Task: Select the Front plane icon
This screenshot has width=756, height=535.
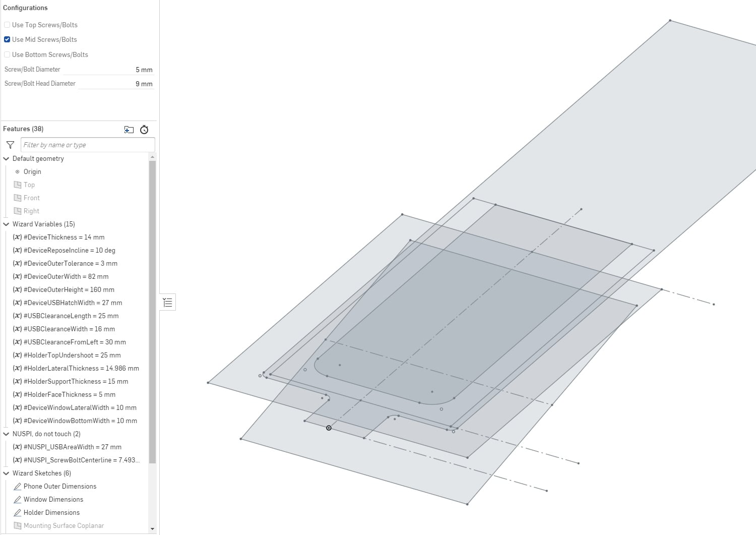Action: 18,198
